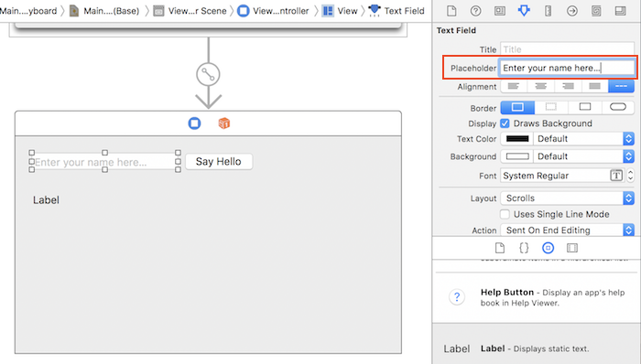
Task: Toggle the Draws Background checkbox
Action: coord(505,123)
